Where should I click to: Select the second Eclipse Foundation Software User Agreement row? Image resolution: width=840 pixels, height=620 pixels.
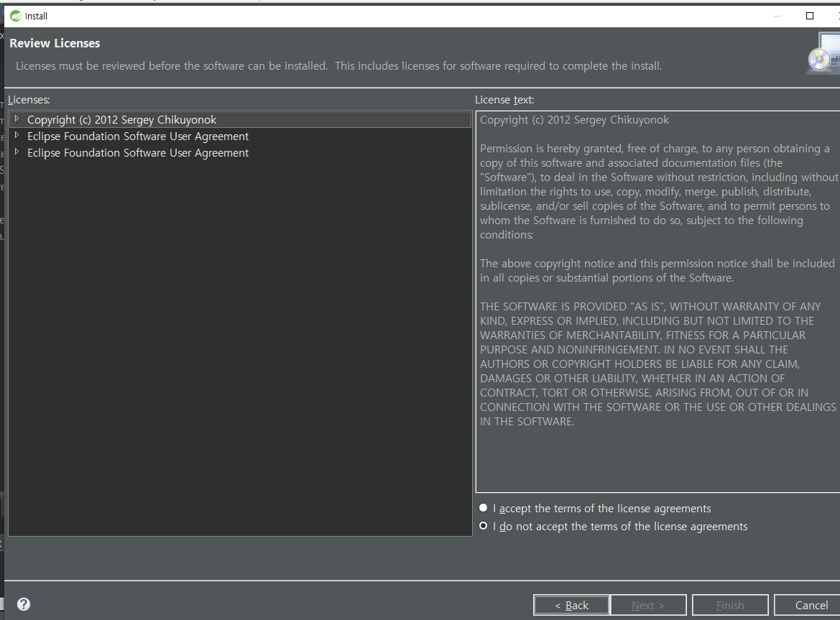240,152
